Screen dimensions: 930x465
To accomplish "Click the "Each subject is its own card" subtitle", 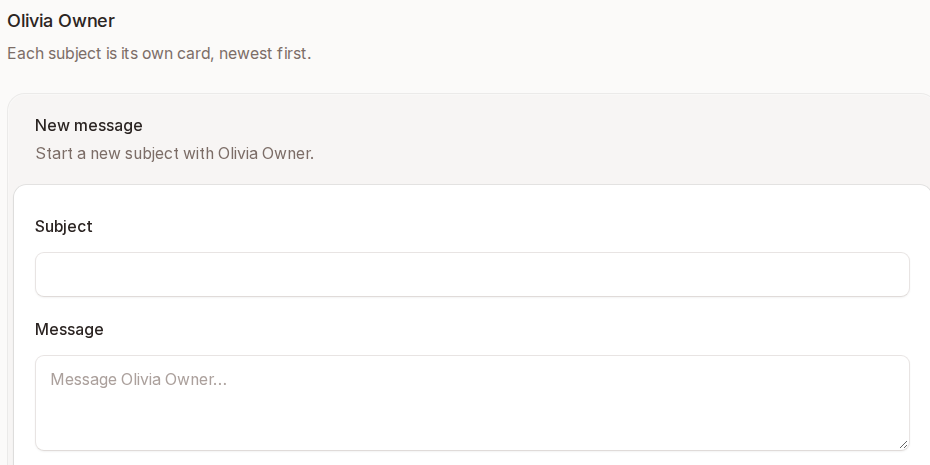I will (159, 53).
